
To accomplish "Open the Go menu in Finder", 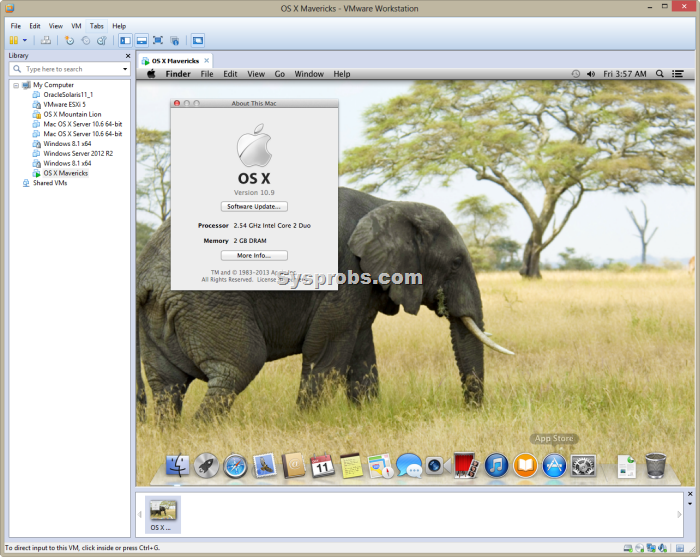I will pos(279,74).
